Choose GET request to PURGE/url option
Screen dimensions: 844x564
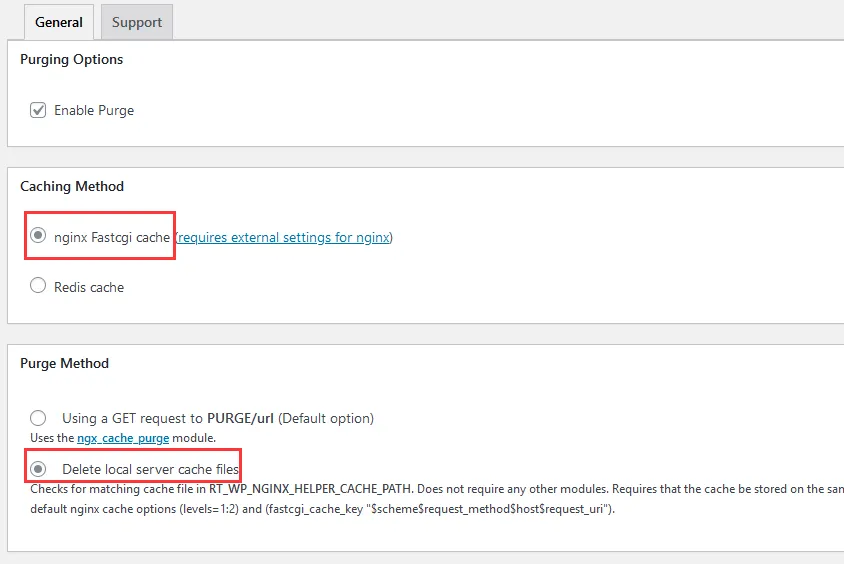click(x=38, y=418)
